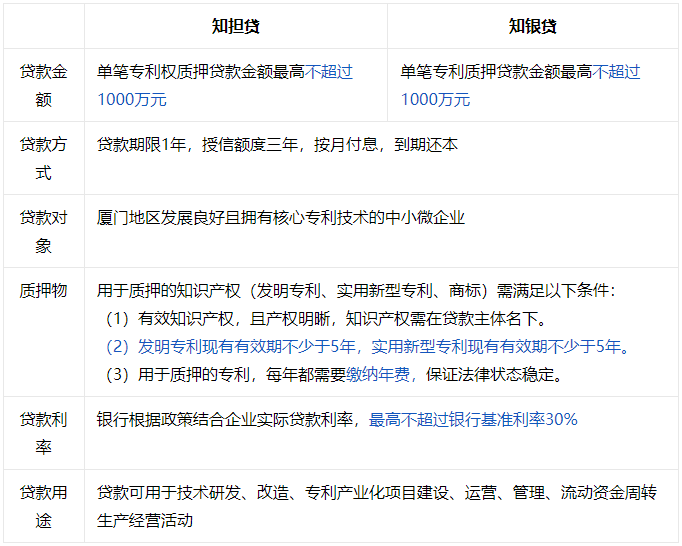Click 用于质押的知识产权 intro line
Viewport: 682px width, 546px height.
coord(356,291)
